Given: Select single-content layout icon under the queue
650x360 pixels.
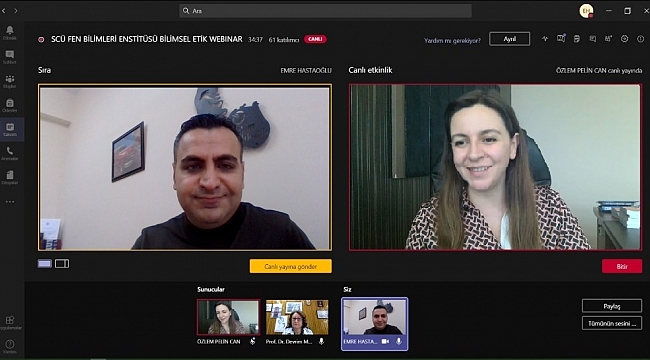Looking at the screenshot, I should [x=45, y=264].
